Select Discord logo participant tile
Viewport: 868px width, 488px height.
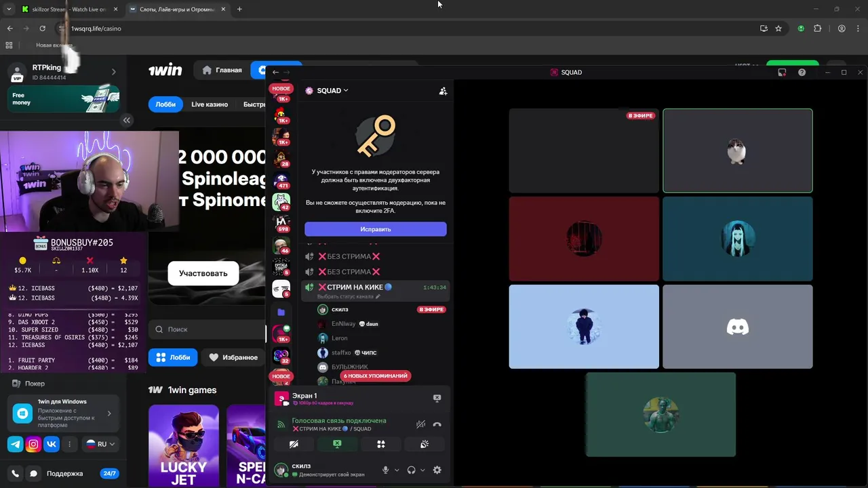pyautogui.click(x=737, y=327)
